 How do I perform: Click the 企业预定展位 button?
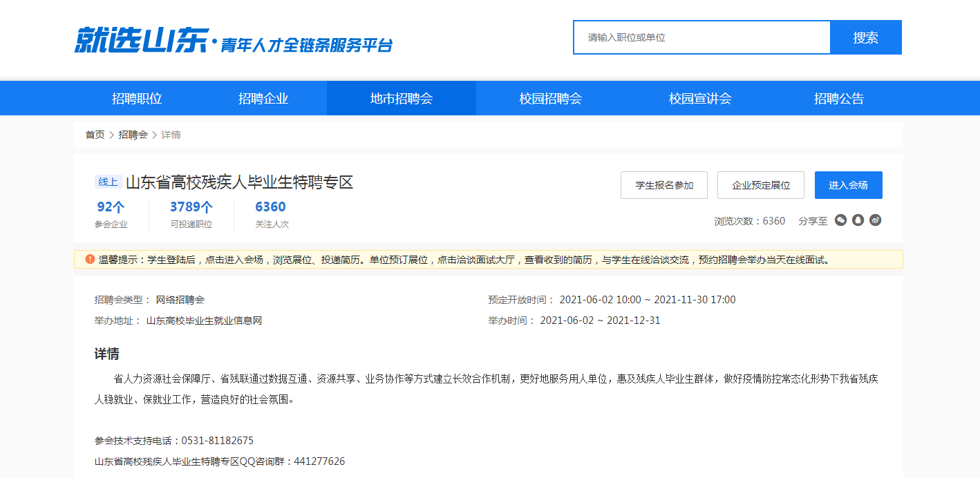(x=761, y=185)
